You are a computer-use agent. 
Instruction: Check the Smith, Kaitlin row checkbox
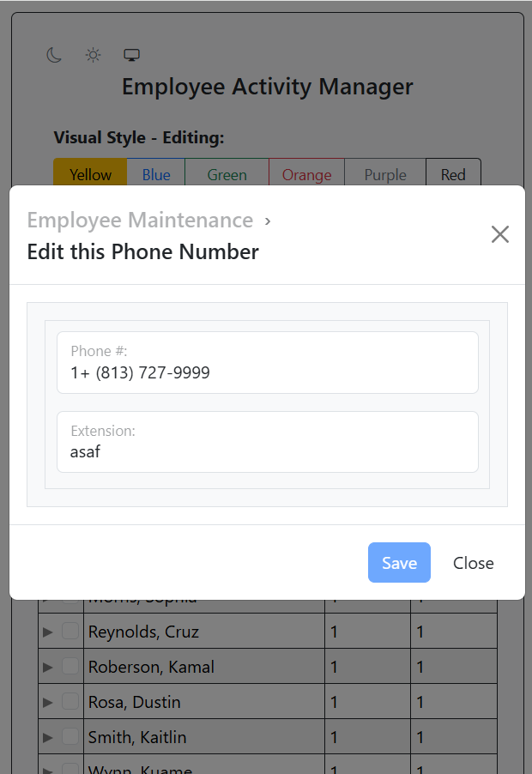click(x=70, y=737)
